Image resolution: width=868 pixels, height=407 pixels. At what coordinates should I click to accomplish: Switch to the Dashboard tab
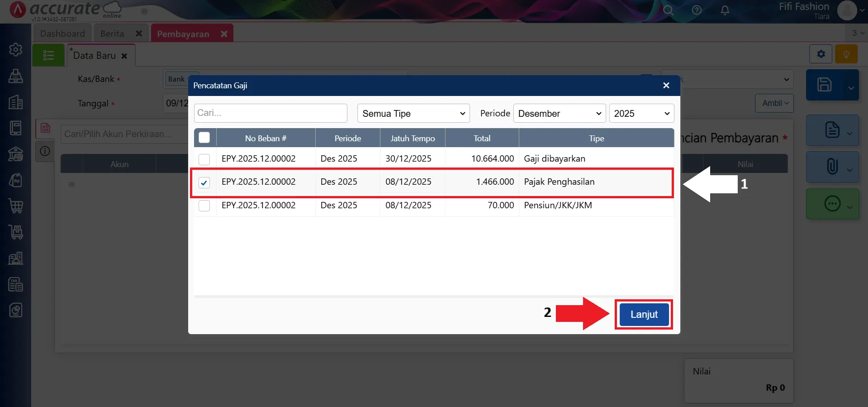pos(62,34)
